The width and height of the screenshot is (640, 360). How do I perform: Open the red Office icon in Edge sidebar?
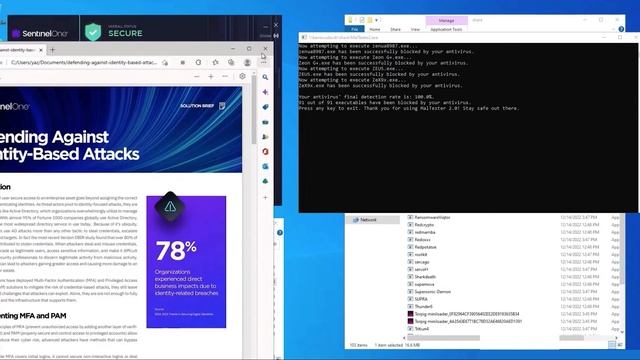pos(265,151)
